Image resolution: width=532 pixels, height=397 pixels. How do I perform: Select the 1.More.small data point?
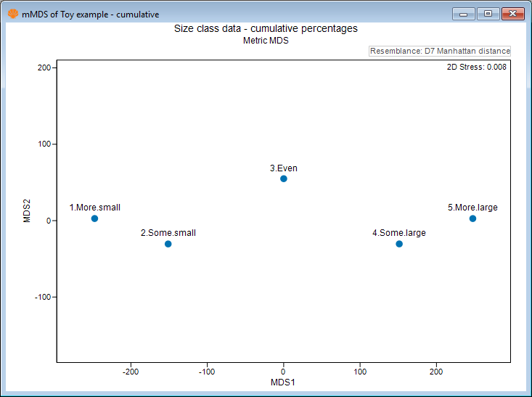94,218
